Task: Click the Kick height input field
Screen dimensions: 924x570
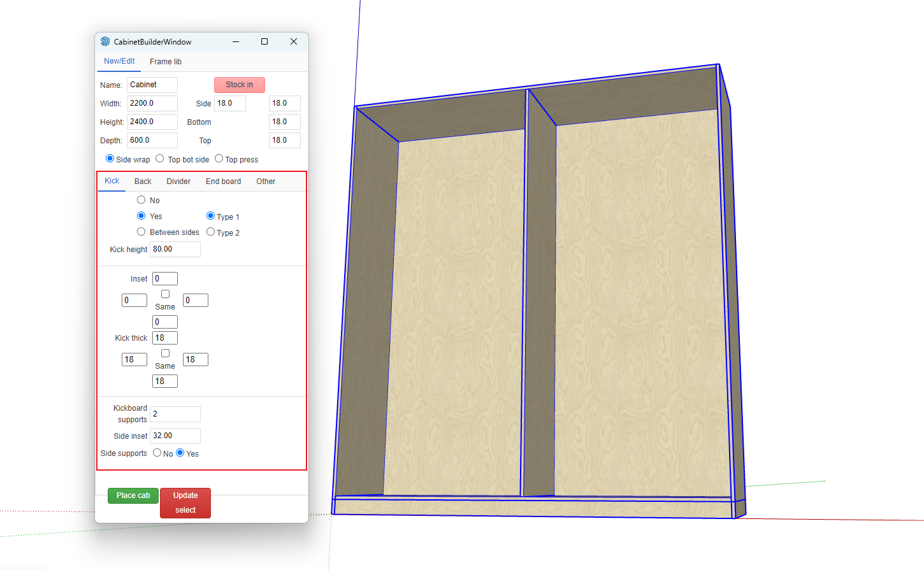Action: click(175, 249)
